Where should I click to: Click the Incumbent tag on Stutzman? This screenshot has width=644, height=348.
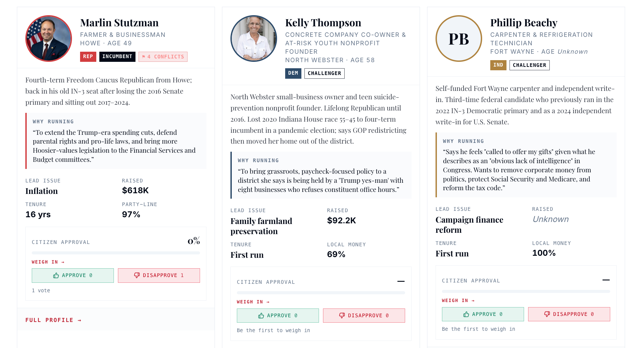click(x=117, y=57)
